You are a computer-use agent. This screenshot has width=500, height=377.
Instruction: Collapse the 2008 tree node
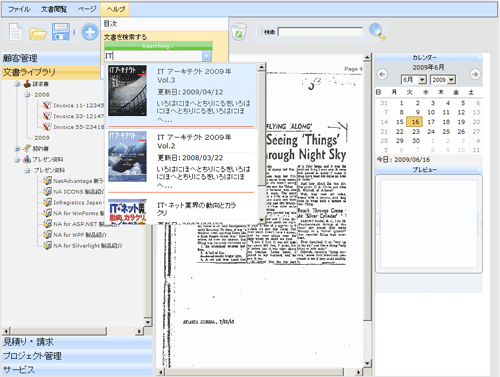pos(27,95)
